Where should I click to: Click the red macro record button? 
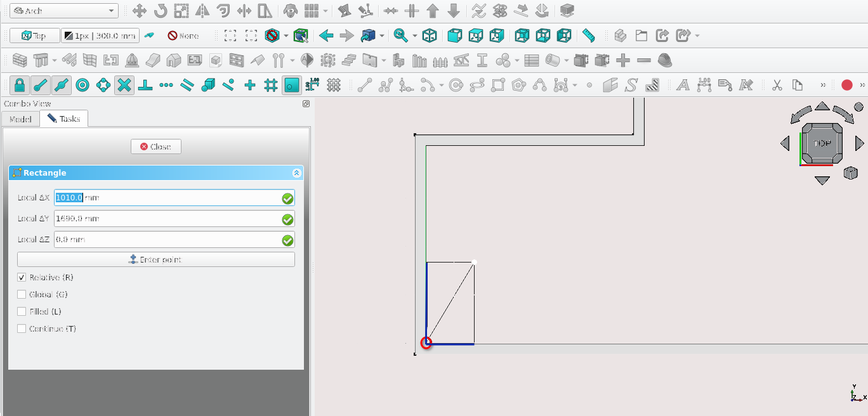pyautogui.click(x=846, y=85)
